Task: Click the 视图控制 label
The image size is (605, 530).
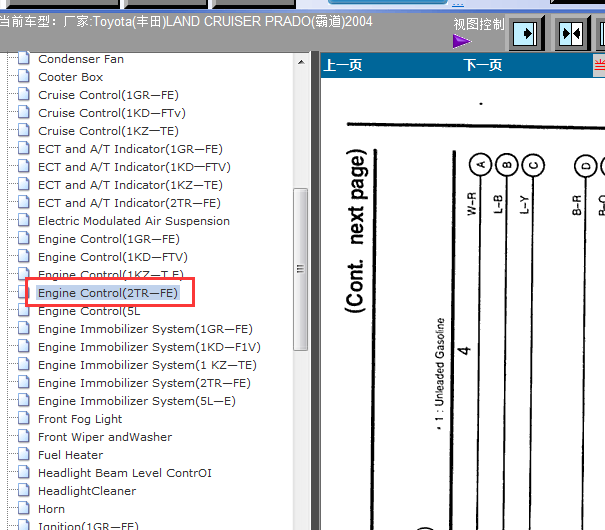Action: tap(478, 24)
